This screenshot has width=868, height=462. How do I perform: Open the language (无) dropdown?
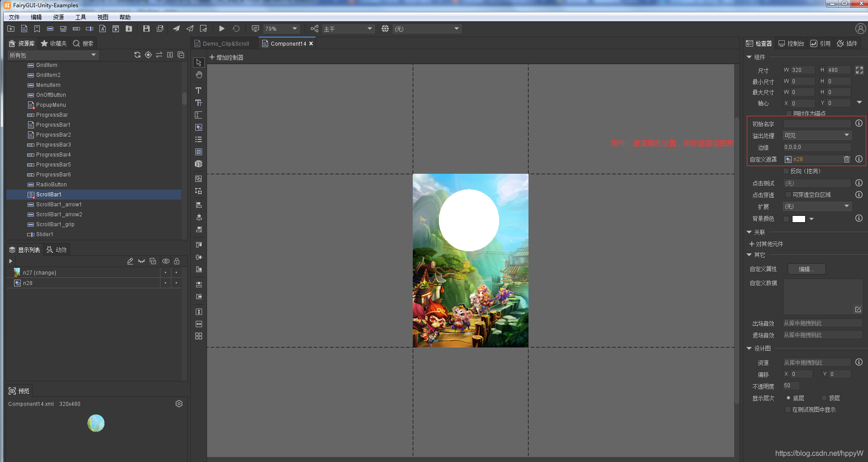point(427,29)
